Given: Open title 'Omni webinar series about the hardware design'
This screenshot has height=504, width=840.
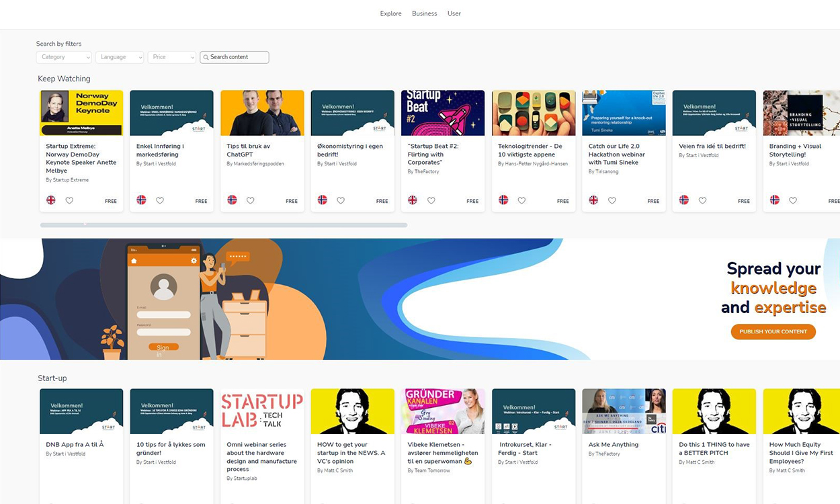Looking at the screenshot, I should (x=261, y=457).
